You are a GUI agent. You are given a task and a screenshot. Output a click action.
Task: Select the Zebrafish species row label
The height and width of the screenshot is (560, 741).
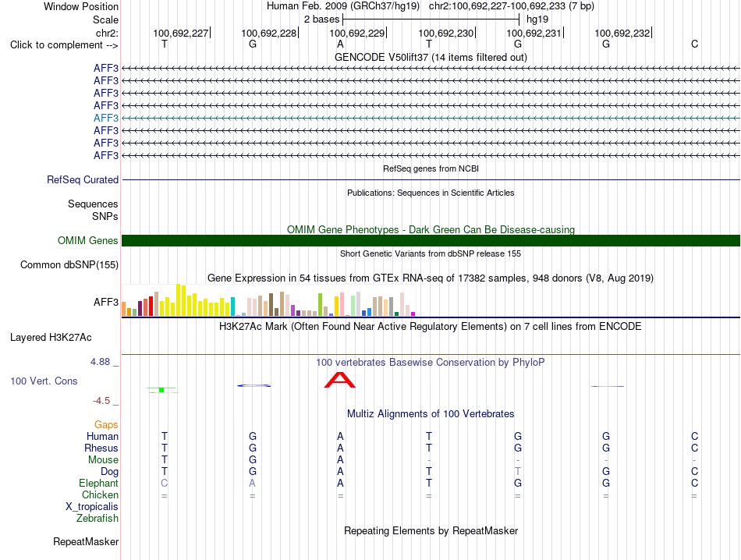(97, 519)
